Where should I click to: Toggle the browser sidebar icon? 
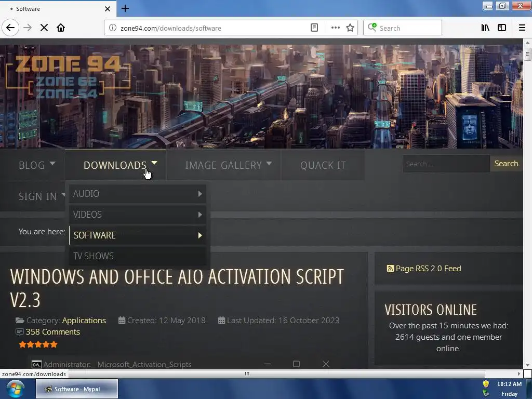click(502, 28)
